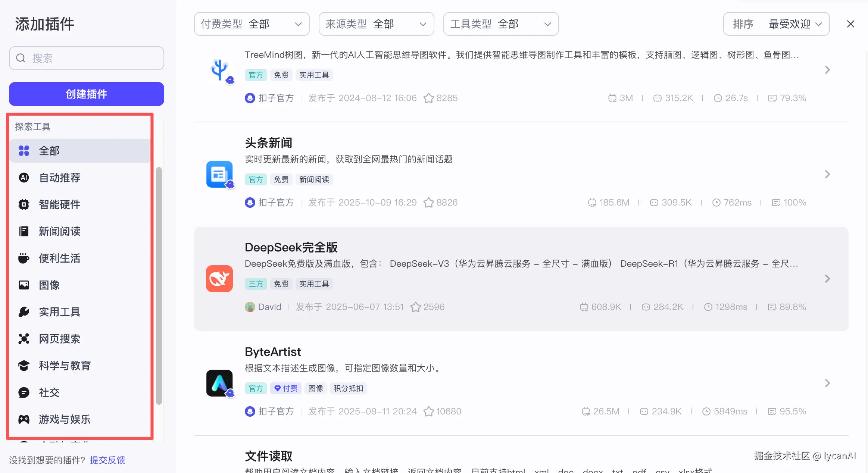Click the 头条新闻 news plugin icon

[219, 174]
